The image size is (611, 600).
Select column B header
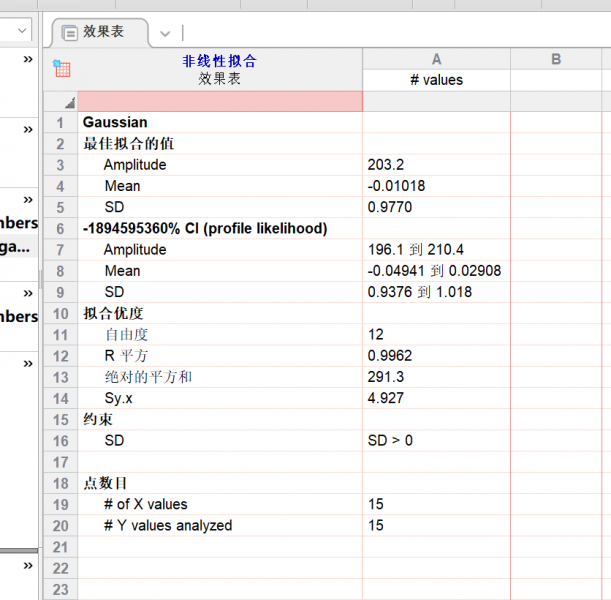556,59
